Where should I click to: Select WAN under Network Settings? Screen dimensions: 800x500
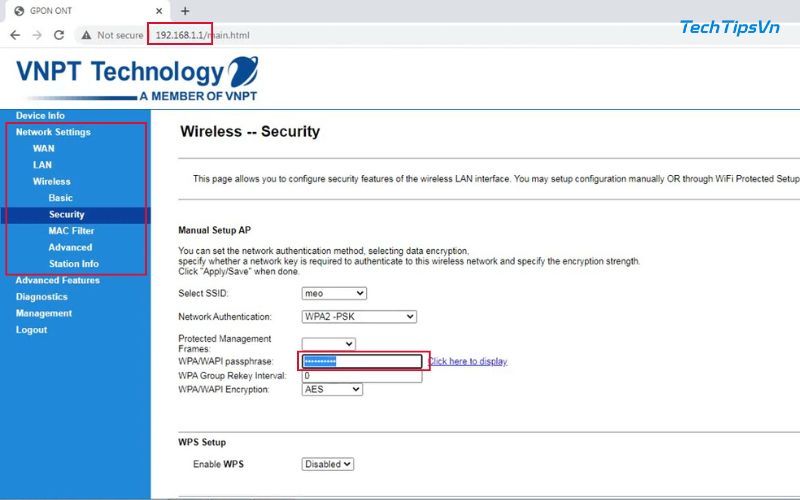point(43,148)
